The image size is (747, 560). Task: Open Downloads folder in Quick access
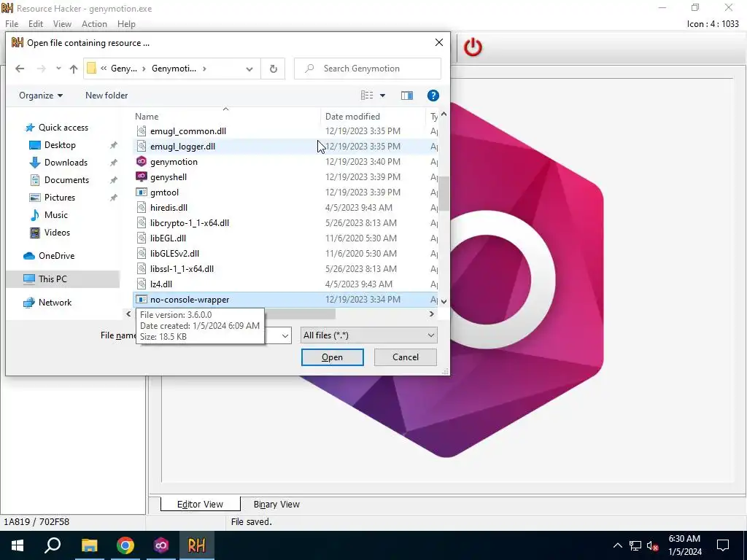click(x=66, y=163)
